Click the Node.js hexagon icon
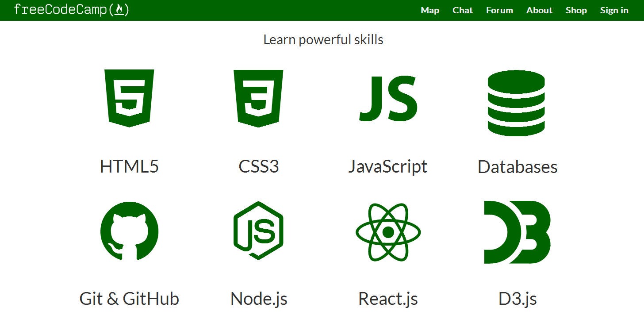 [x=258, y=231]
